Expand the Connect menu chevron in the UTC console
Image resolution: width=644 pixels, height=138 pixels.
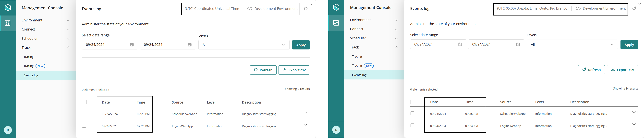click(68, 30)
